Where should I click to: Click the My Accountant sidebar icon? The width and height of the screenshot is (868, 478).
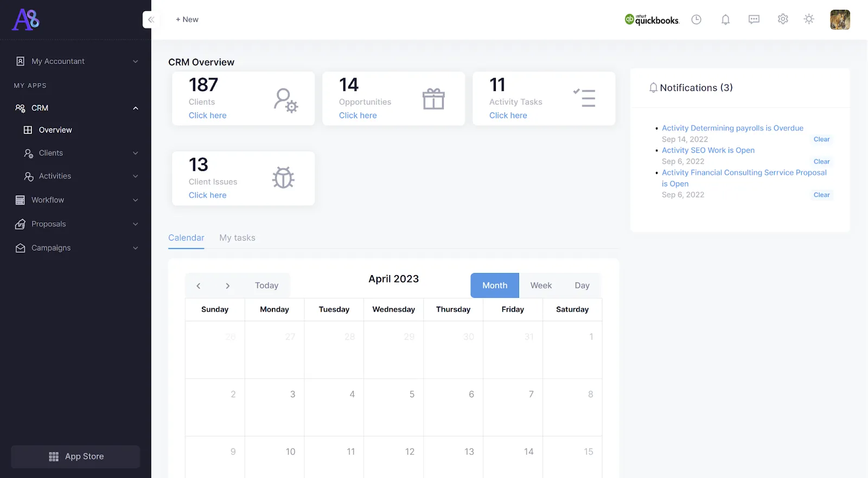[20, 61]
